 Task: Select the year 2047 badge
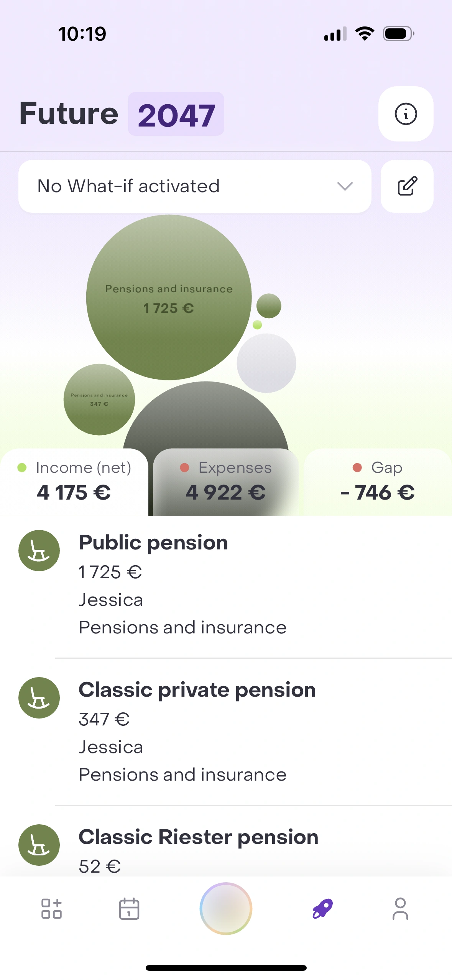[x=176, y=114]
